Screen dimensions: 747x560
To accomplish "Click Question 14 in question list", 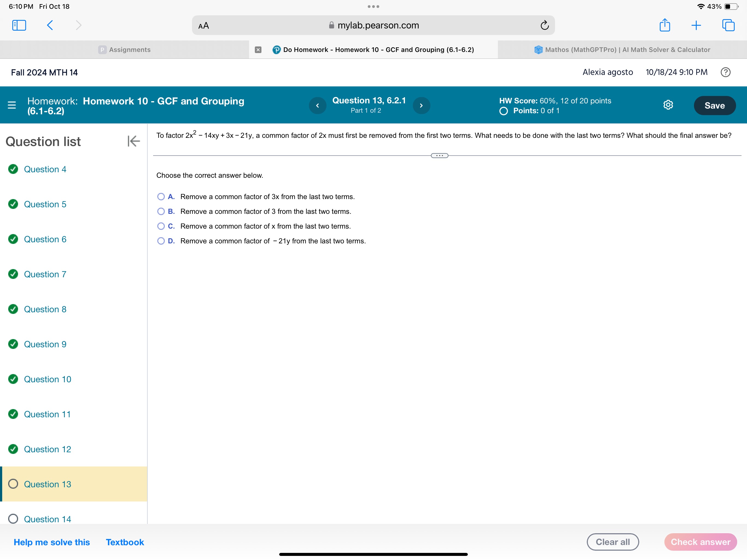I will [x=47, y=519].
